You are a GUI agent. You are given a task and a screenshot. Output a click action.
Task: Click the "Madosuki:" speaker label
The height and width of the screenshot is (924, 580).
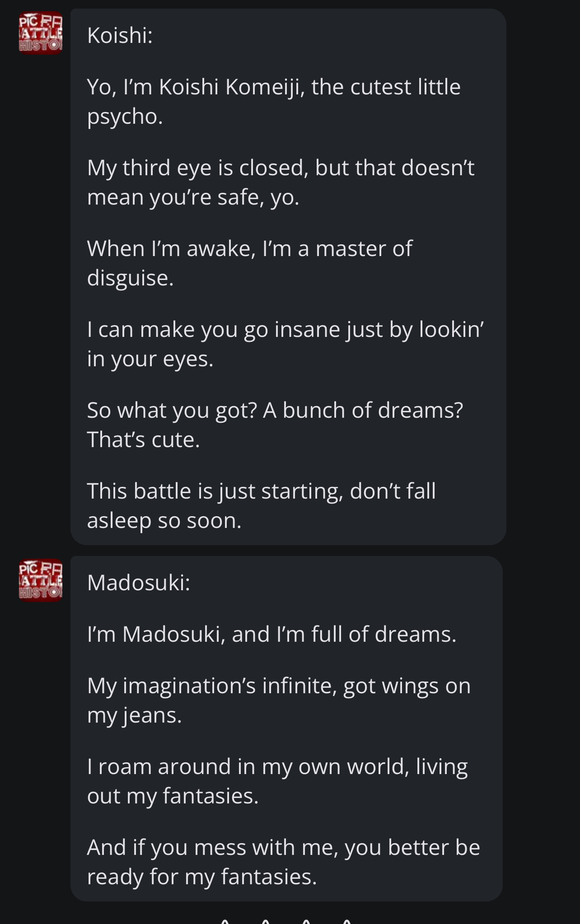(x=139, y=583)
